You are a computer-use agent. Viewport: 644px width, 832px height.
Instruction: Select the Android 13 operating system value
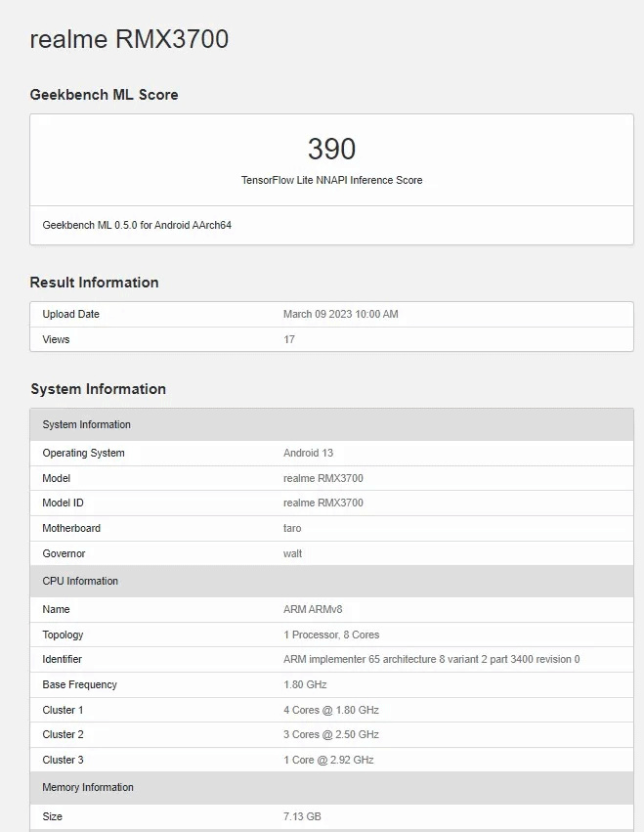click(x=308, y=453)
